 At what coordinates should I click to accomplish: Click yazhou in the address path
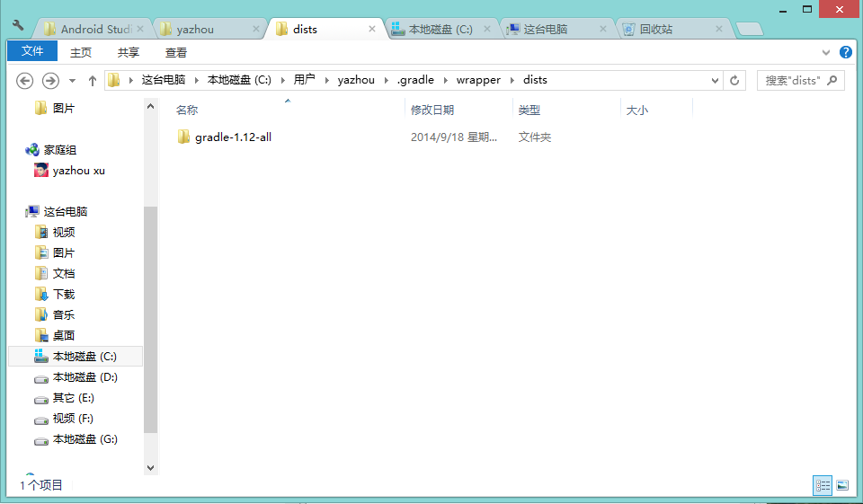coord(356,80)
